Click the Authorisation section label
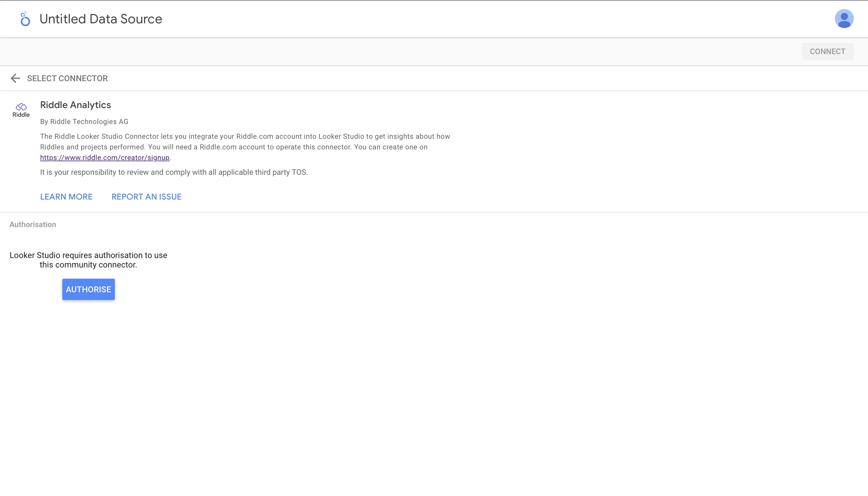The height and width of the screenshot is (496, 868). coord(33,224)
